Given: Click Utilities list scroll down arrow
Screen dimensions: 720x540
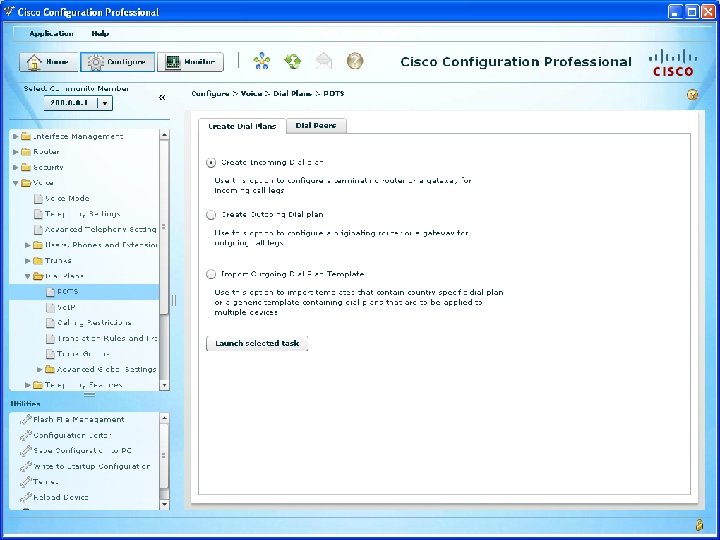Looking at the screenshot, I should click(164, 505).
